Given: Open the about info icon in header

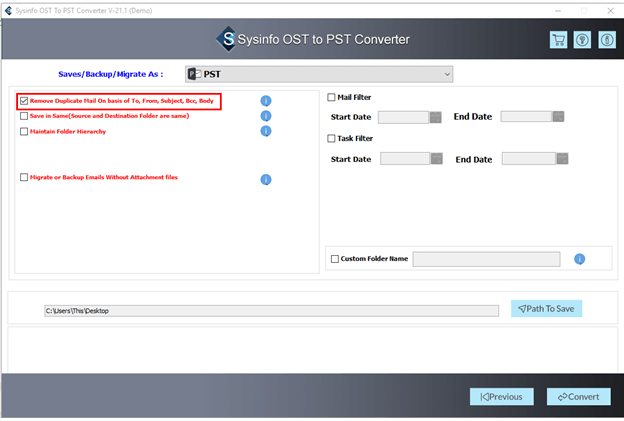Looking at the screenshot, I should 607,40.
